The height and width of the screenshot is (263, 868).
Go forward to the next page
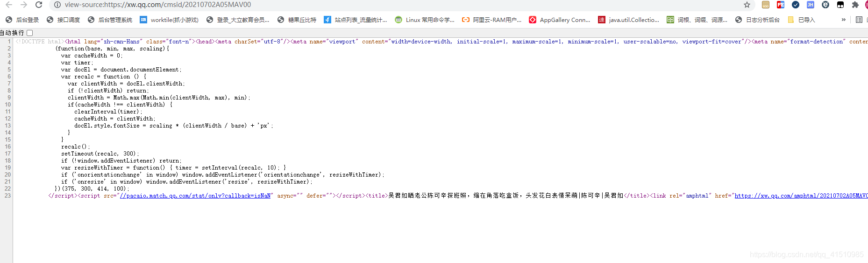coord(24,5)
